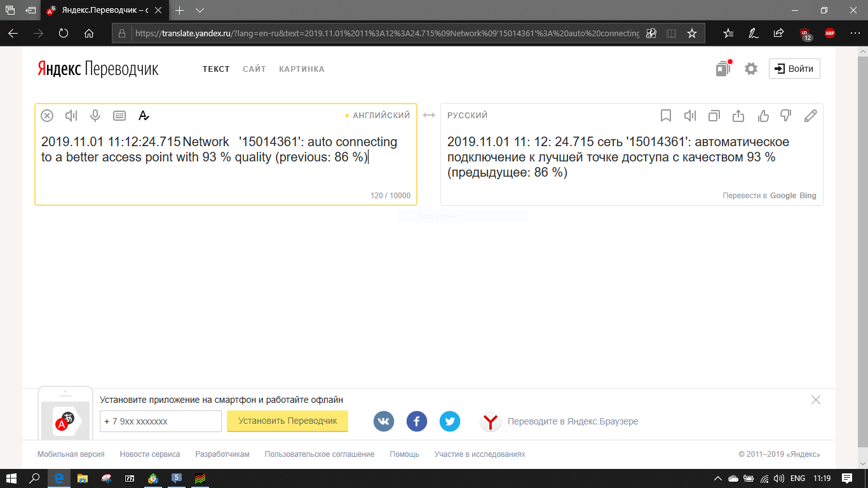Viewport: 868px width, 488px height.
Task: Open the Favorites hub
Action: [728, 33]
